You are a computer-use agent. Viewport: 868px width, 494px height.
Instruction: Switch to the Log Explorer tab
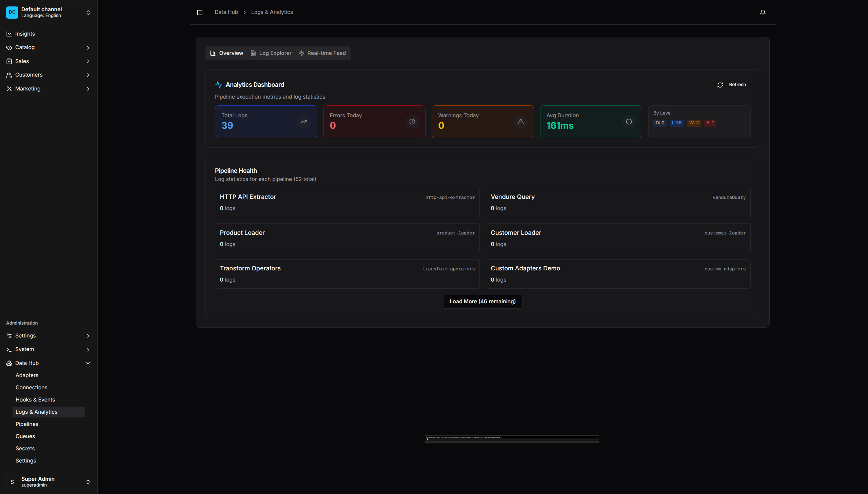[x=271, y=53]
